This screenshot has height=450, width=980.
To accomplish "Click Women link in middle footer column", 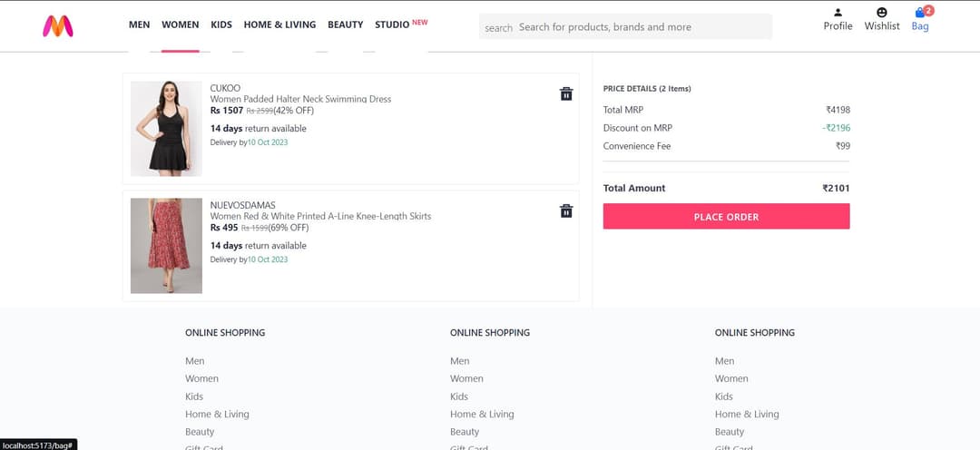I will tap(467, 378).
